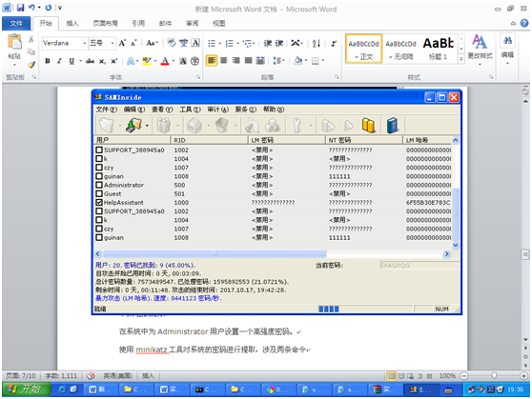Switch to the References ribbon tab
Screen dimensions: 532x399
coord(138,23)
